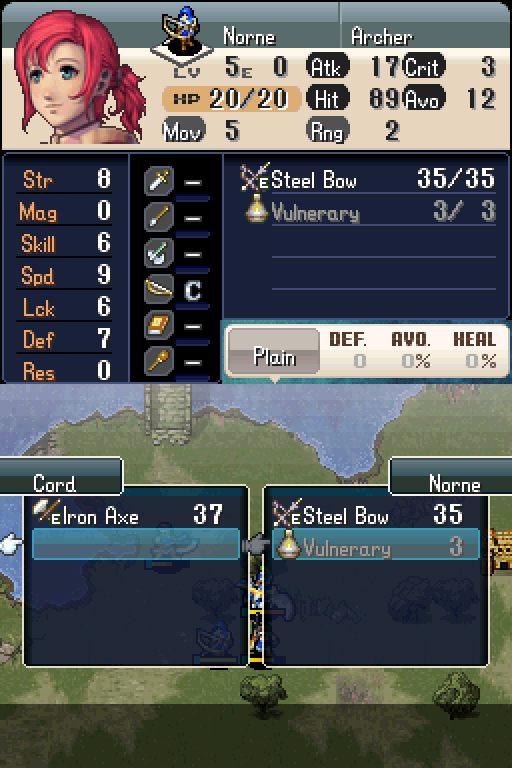Click the HP 20/20 bar

[x=231, y=99]
